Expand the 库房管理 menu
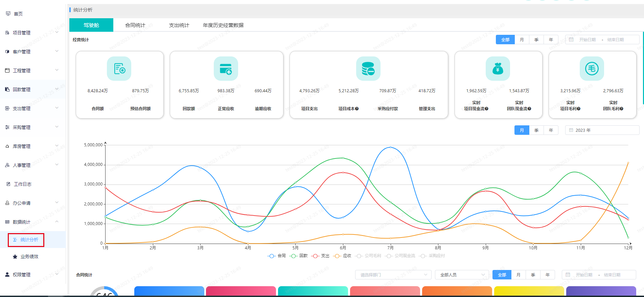This screenshot has width=644, height=297. click(x=57, y=146)
